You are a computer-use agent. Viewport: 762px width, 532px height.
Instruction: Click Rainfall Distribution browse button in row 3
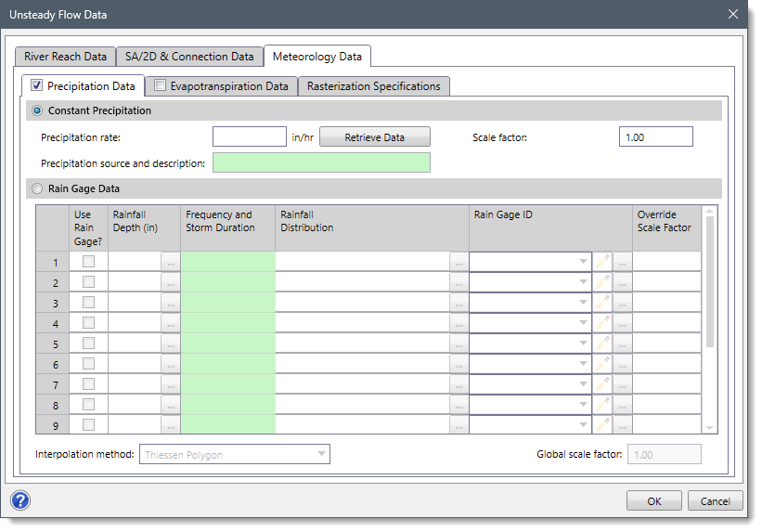click(x=458, y=303)
